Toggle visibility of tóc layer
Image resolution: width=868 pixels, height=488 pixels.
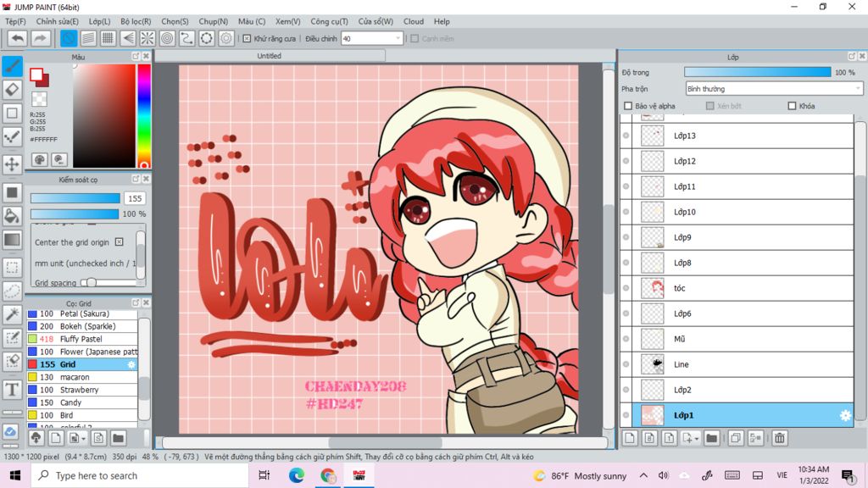click(626, 288)
